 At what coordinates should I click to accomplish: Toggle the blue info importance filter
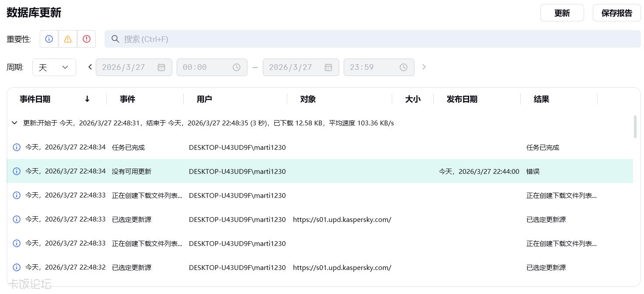click(x=49, y=39)
